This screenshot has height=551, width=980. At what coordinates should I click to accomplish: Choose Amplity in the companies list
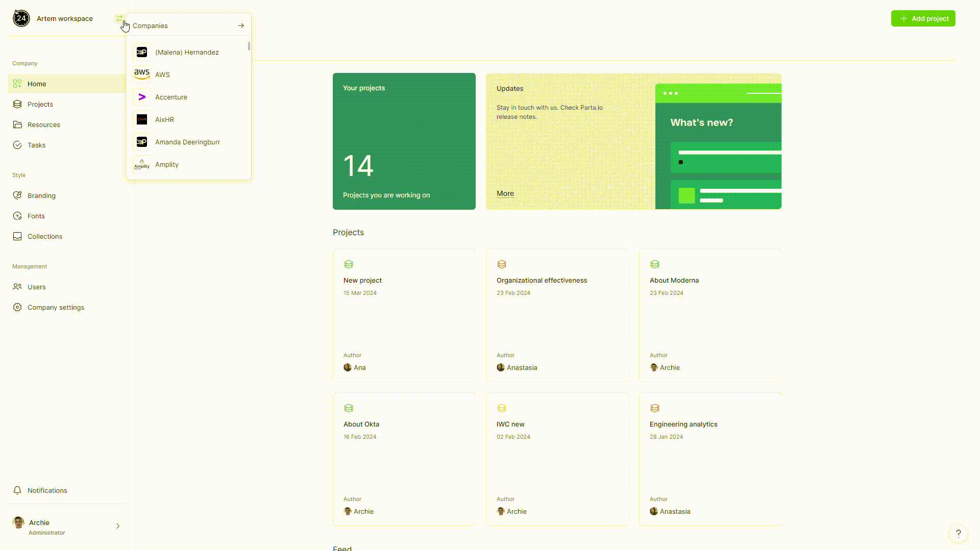(x=167, y=164)
